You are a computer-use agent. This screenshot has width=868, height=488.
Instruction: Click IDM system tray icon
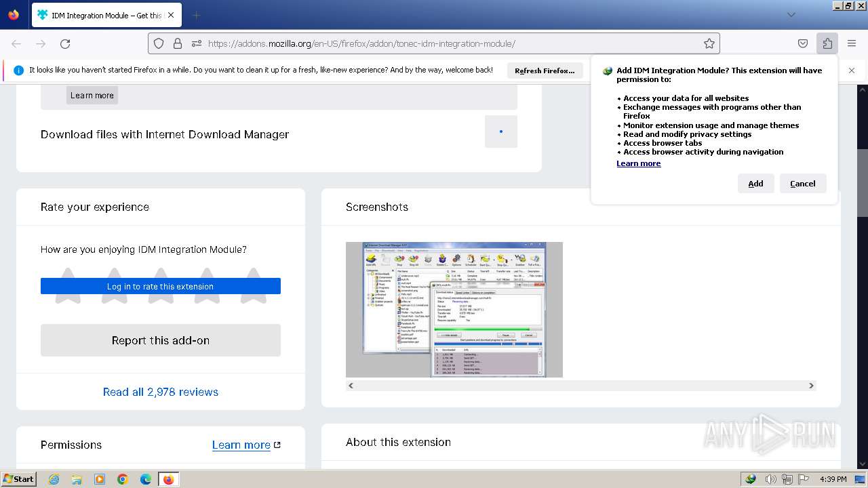click(x=751, y=479)
